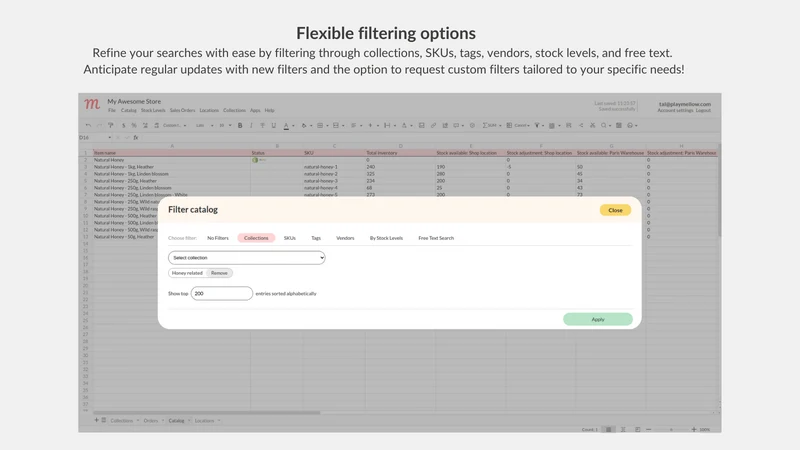Click the insert link icon

click(433, 126)
